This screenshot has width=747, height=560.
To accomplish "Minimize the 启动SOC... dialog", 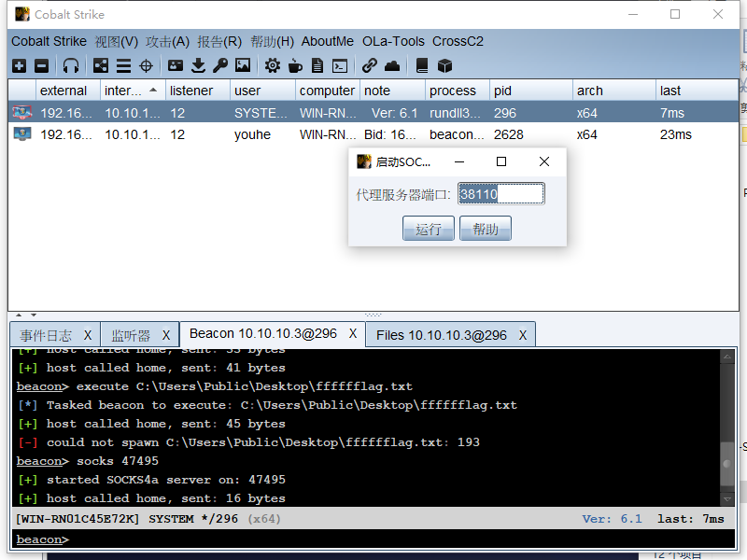I will click(x=459, y=161).
